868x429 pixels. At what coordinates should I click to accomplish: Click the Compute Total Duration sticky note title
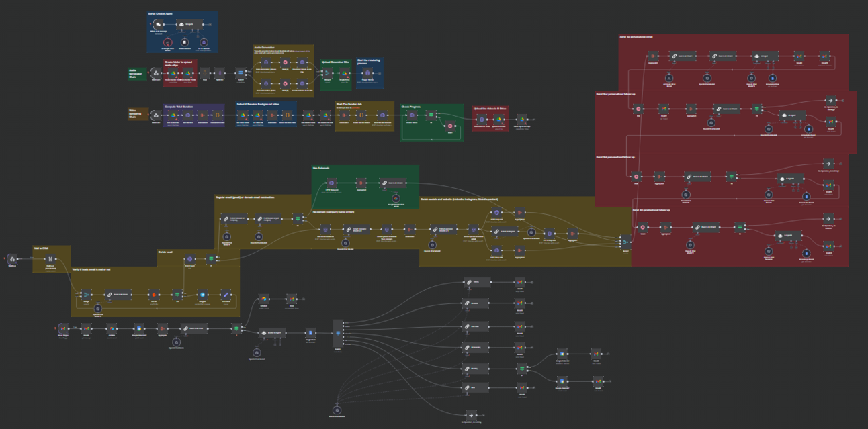point(179,107)
